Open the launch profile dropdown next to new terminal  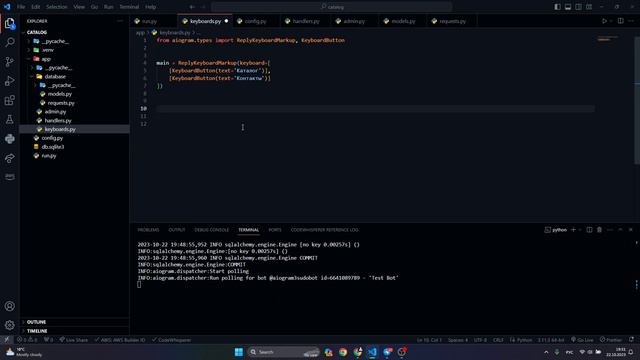point(580,230)
